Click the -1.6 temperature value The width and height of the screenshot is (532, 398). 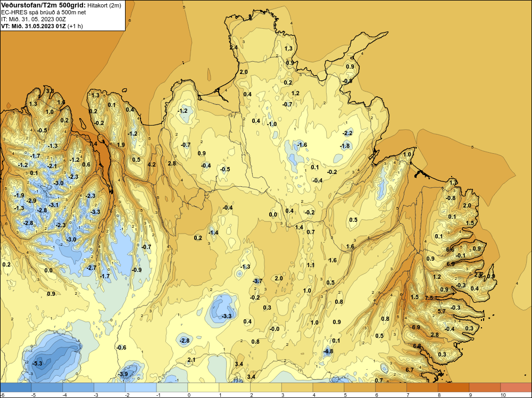point(302,145)
